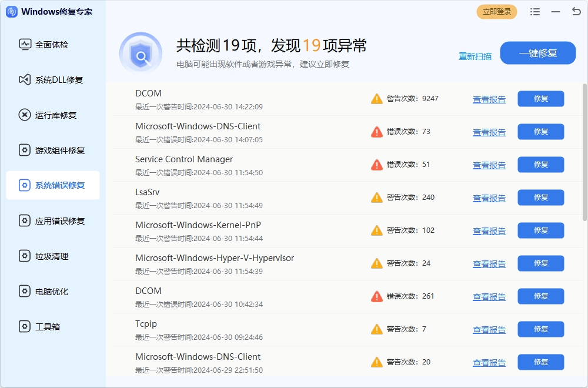Click the 全面体检 monitor icon in sidebar
Screen dimensions: 588x388
pos(25,44)
